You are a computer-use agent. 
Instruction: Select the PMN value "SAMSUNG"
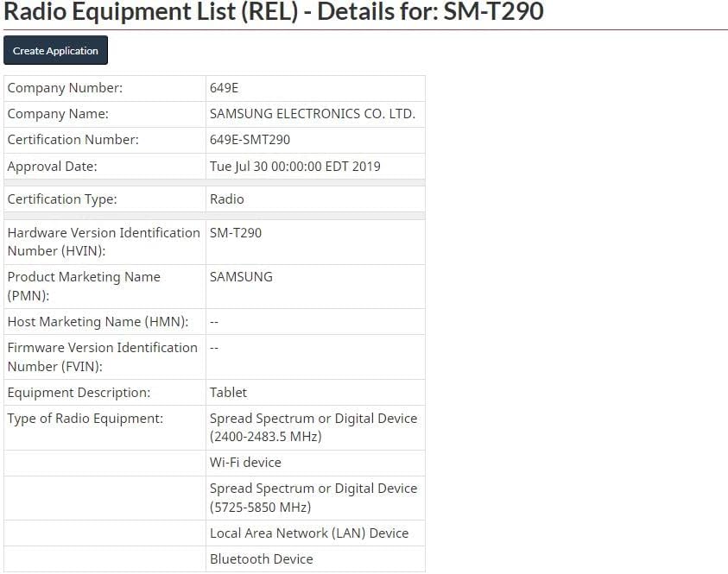(241, 277)
